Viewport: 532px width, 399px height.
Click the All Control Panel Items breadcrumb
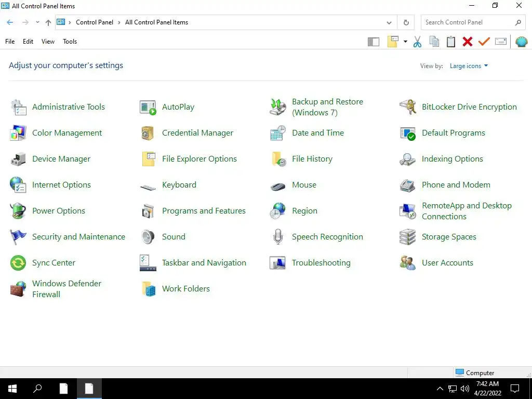(157, 22)
